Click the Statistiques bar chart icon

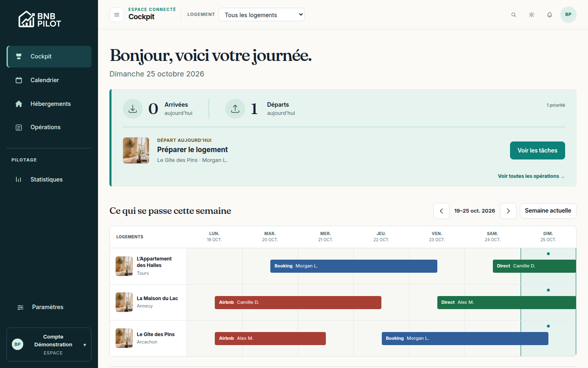[x=19, y=180]
